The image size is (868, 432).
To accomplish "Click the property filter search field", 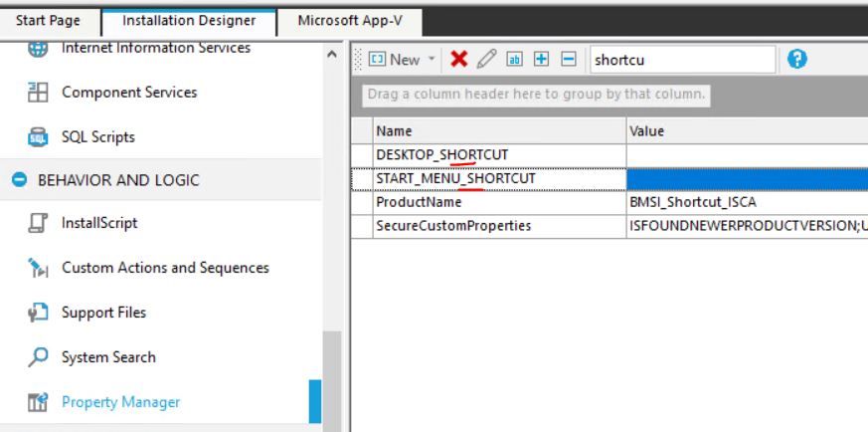I will 681,60.
